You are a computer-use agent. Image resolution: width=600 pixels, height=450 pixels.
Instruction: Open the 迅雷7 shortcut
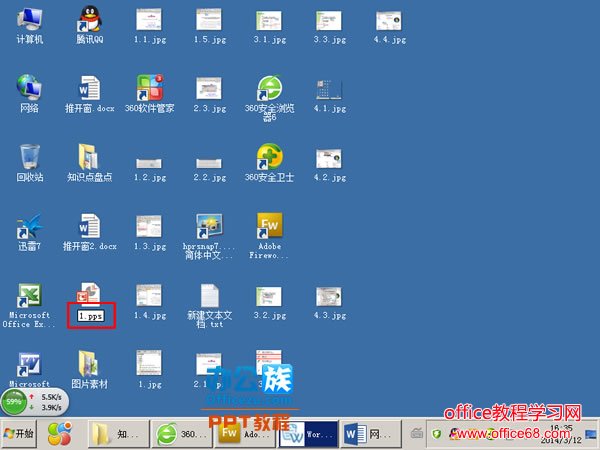point(29,232)
